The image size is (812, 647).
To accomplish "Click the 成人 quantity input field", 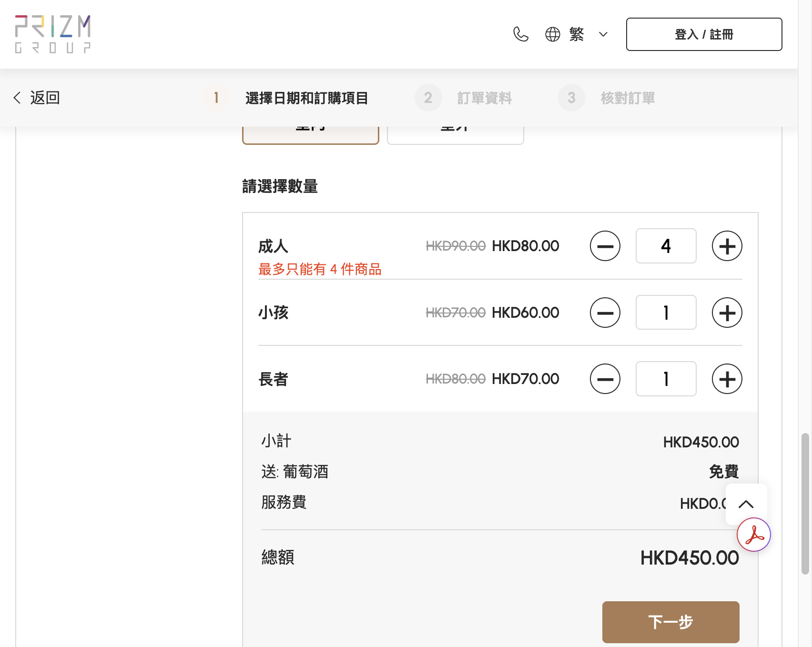I will click(x=666, y=246).
